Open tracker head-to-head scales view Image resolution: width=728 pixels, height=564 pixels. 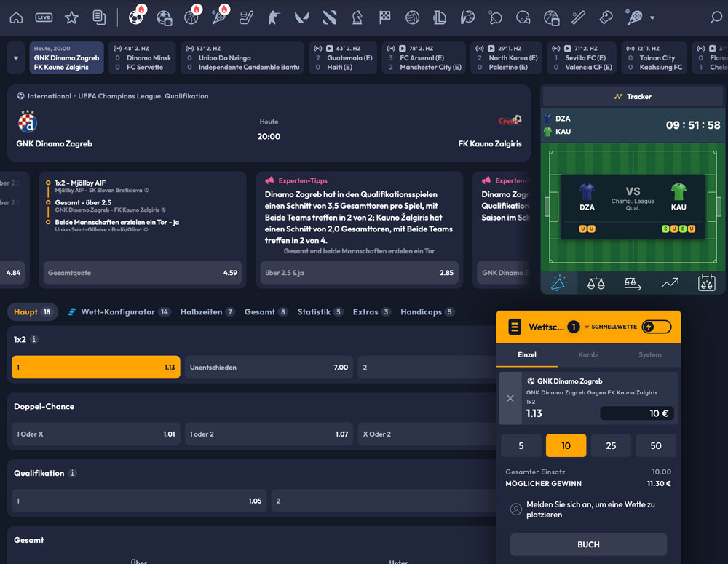click(x=596, y=282)
